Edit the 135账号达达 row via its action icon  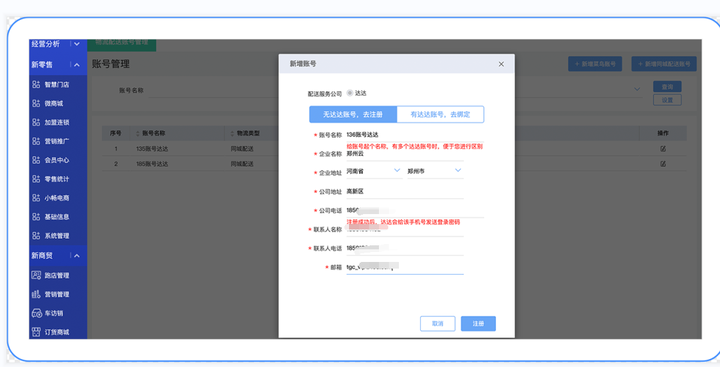pos(663,149)
